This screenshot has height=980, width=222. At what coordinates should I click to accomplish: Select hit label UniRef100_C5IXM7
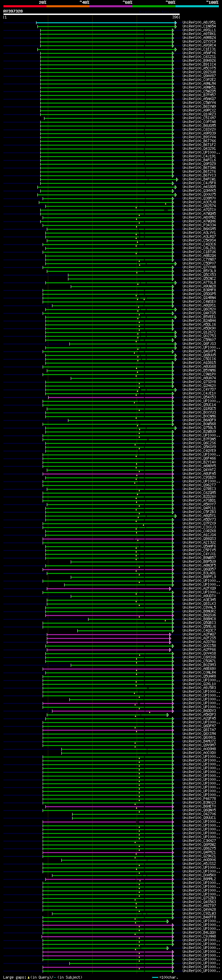[x=199, y=118]
